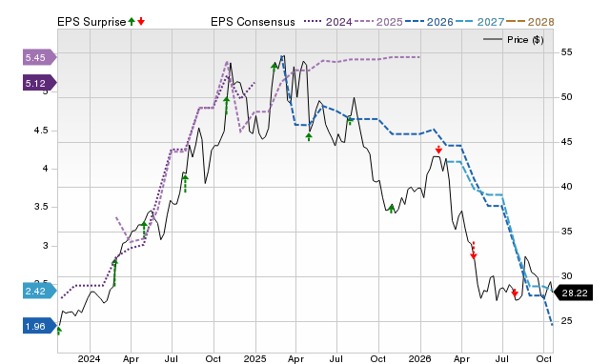This screenshot has height=364, width=610.
Task: Click the 5.45 EPS value tag
Action: [x=39, y=57]
